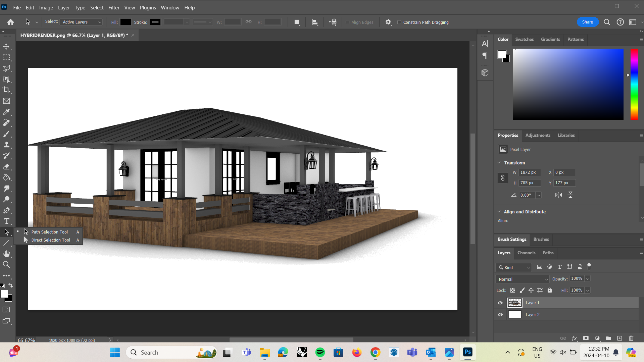This screenshot has width=644, height=362.
Task: Select the Move tool
Action: tap(6, 47)
